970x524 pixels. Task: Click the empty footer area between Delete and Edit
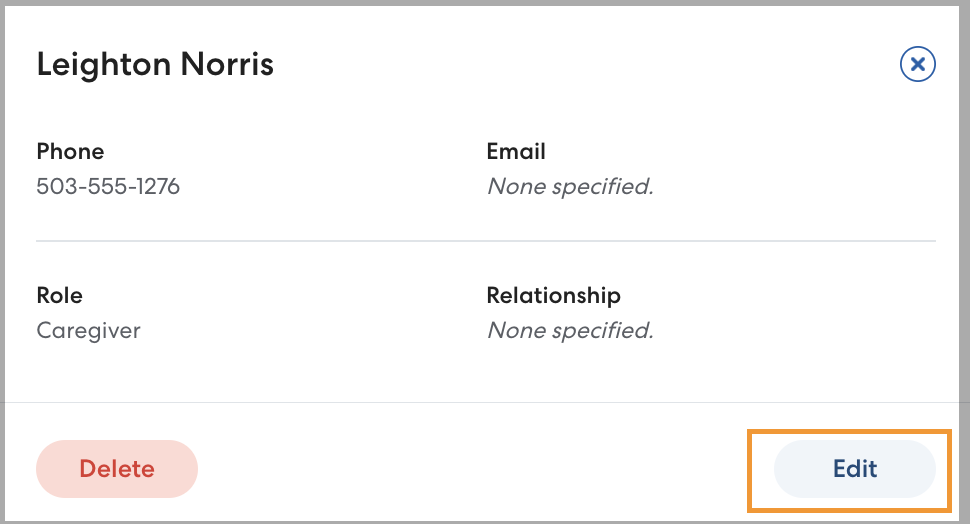point(485,469)
